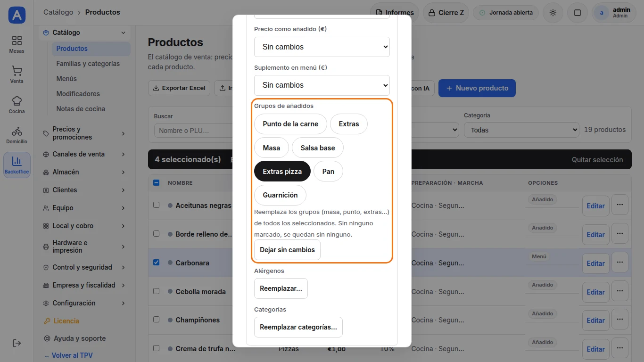
Task: Deselect the Extras pizza group chip
Action: (282, 171)
